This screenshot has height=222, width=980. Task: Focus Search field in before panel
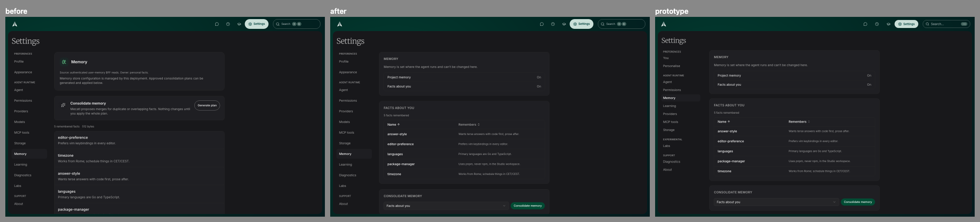(x=296, y=24)
